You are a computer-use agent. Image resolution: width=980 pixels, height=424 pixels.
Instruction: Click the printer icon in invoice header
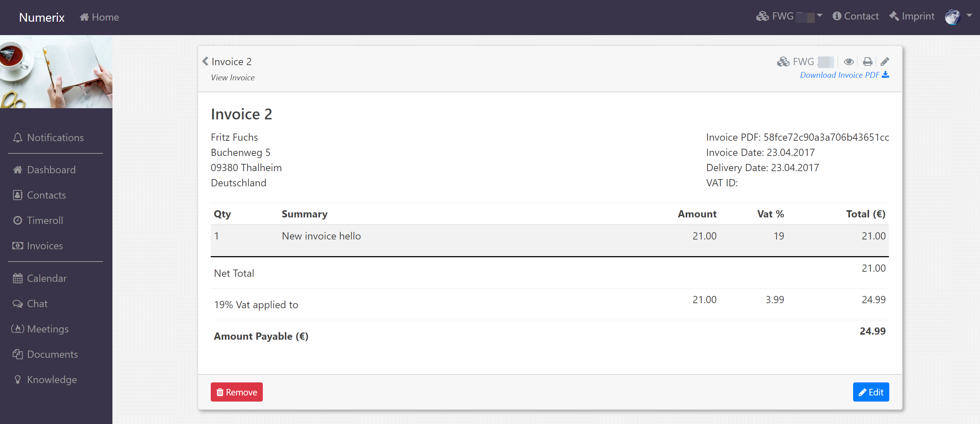(x=867, y=61)
